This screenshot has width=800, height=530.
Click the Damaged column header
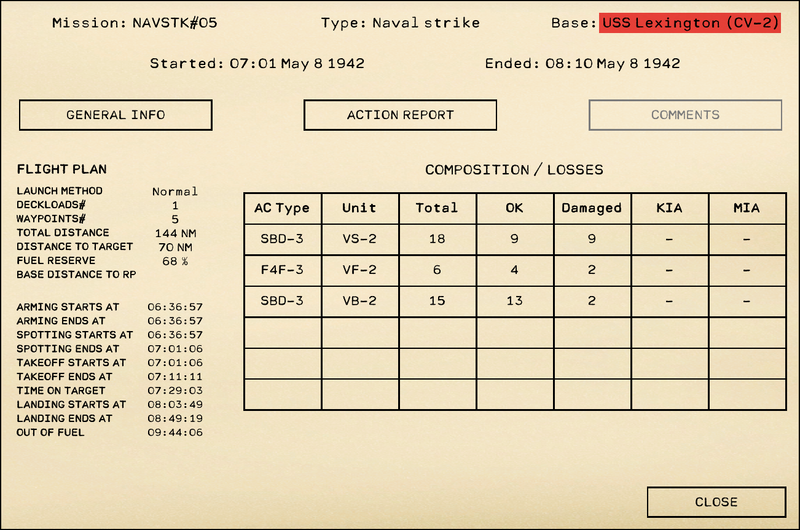592,208
